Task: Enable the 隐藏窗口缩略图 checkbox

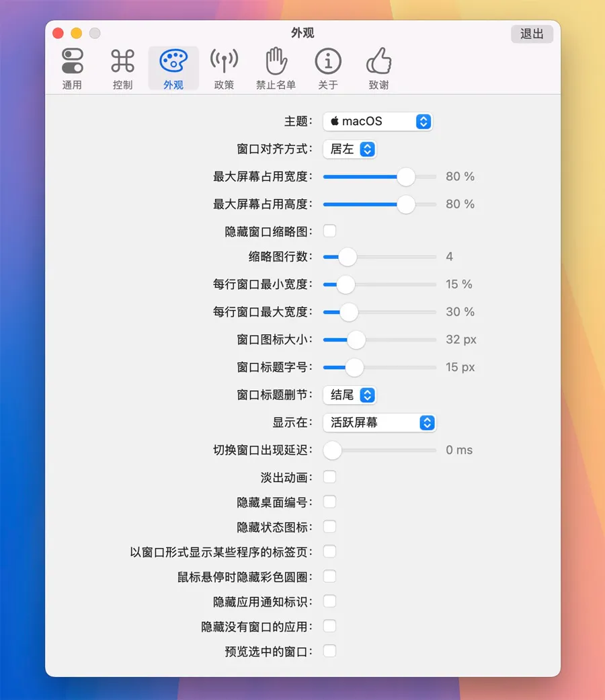Action: (329, 231)
